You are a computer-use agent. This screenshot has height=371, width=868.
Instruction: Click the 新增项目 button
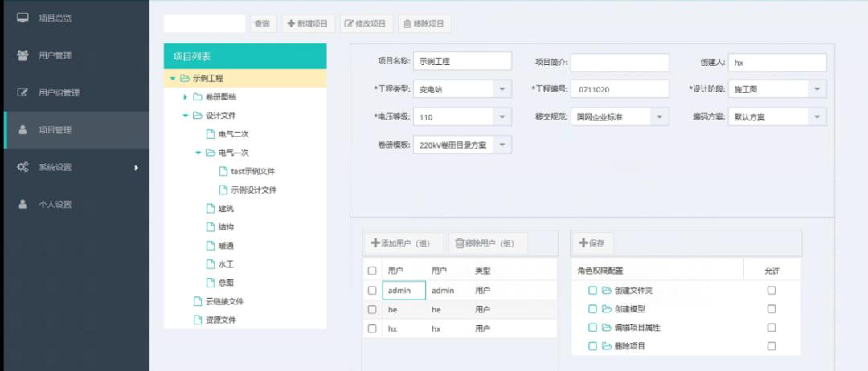[x=308, y=24]
